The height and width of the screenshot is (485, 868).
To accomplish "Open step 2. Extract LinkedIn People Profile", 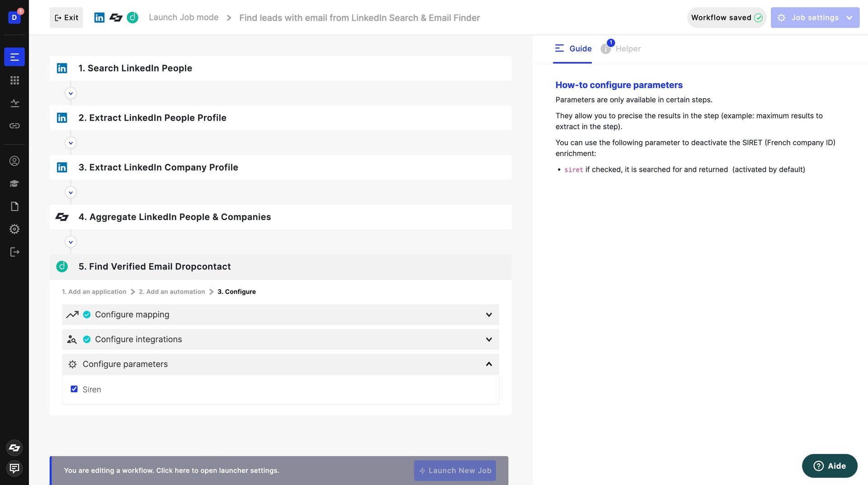I will [x=281, y=118].
